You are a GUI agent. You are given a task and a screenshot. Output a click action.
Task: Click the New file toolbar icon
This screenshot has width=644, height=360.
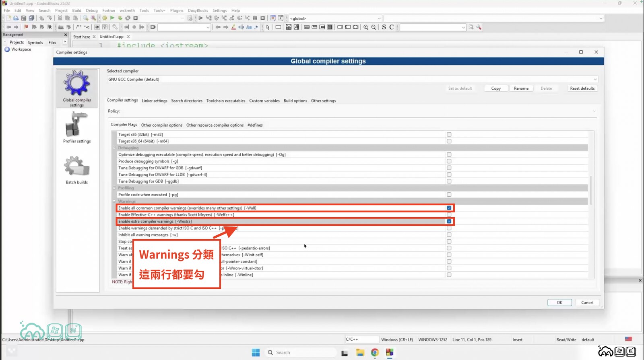coord(8,18)
